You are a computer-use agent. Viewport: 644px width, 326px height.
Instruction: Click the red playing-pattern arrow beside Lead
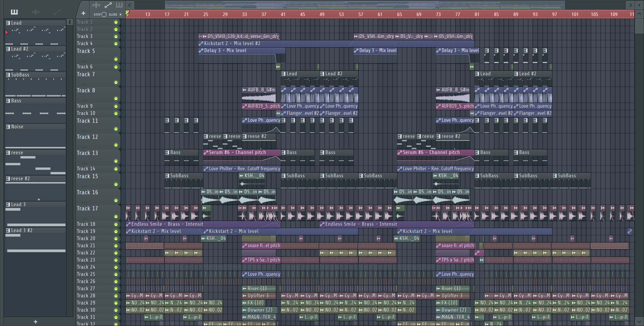(6, 32)
